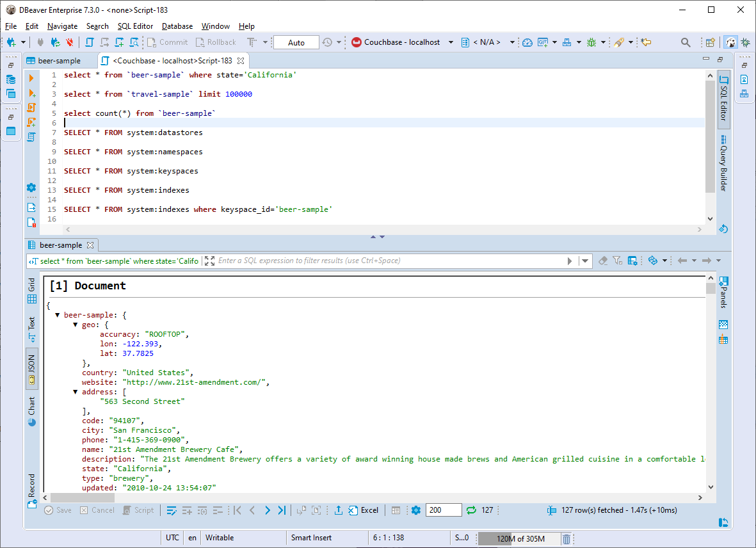This screenshot has width=756, height=548.
Task: Click the magnifier search icon in toolbar
Action: click(x=686, y=42)
